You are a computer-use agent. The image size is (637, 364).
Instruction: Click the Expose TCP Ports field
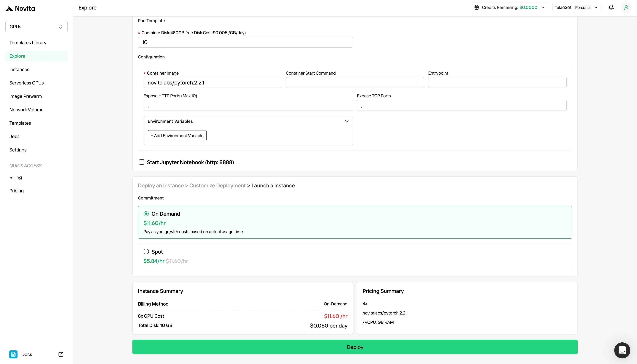(462, 105)
